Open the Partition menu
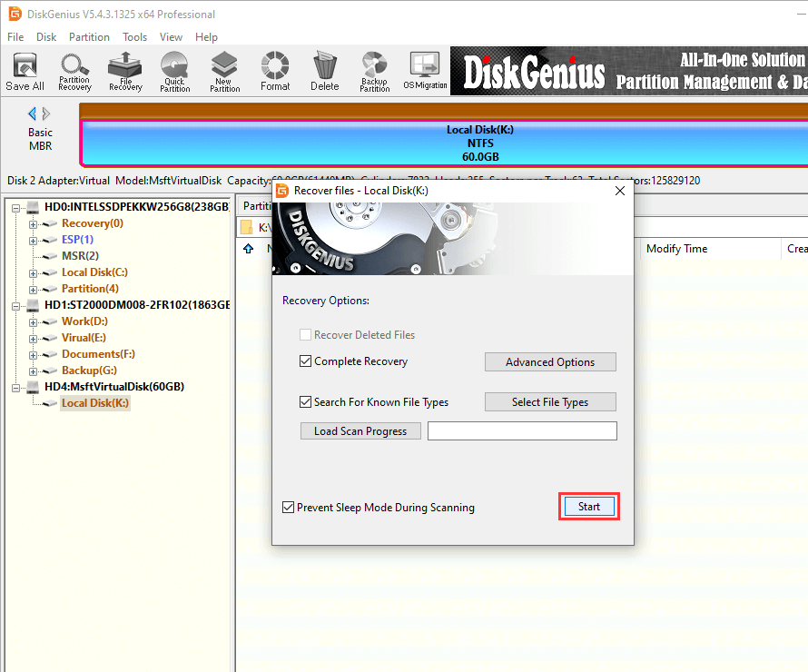 pyautogui.click(x=89, y=37)
